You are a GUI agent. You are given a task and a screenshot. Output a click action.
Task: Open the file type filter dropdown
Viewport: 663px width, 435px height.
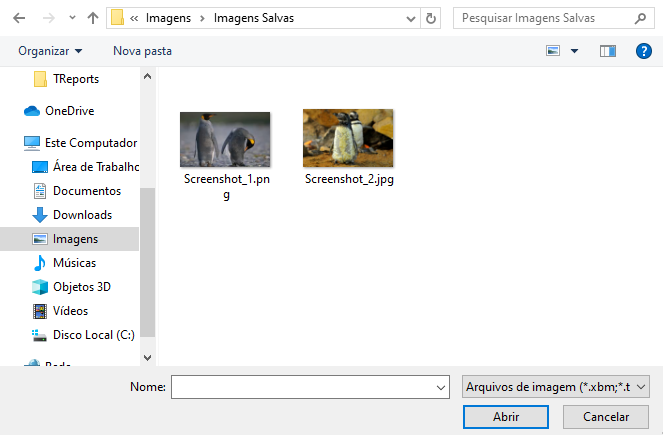[556, 386]
